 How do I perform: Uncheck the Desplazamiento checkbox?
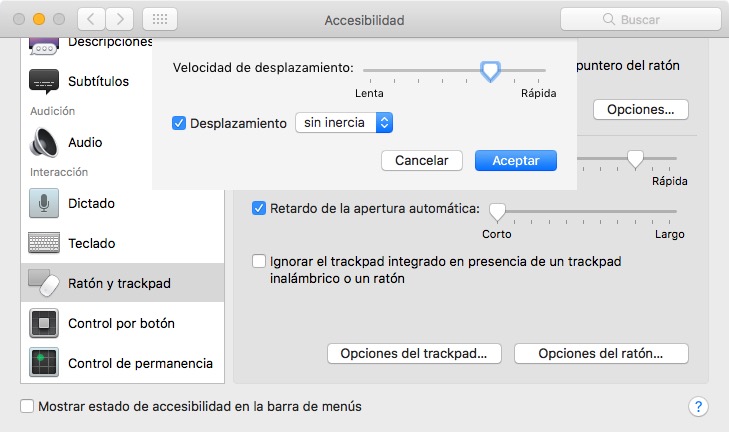179,123
